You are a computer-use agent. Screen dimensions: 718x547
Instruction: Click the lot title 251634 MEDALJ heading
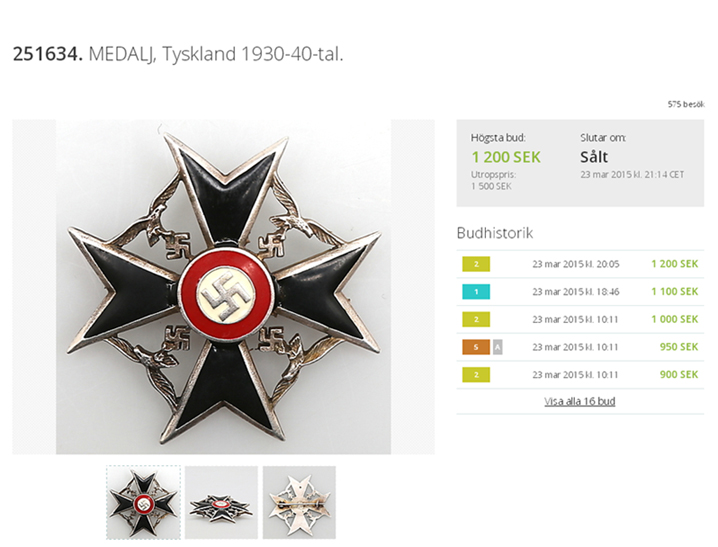(178, 54)
